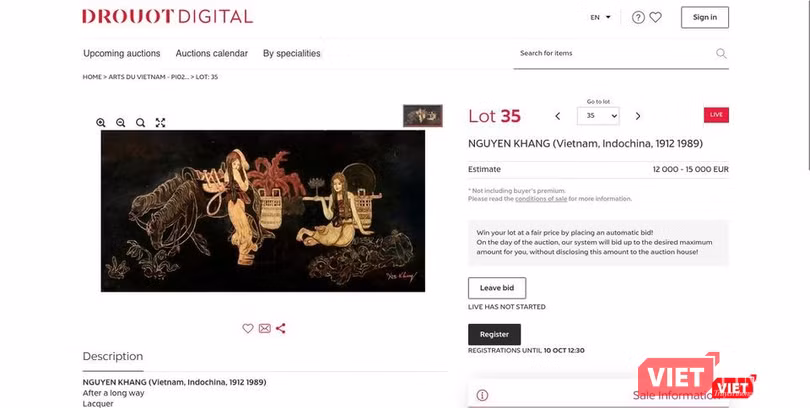Email this lot via envelope icon
810x408 pixels.
pyautogui.click(x=264, y=328)
